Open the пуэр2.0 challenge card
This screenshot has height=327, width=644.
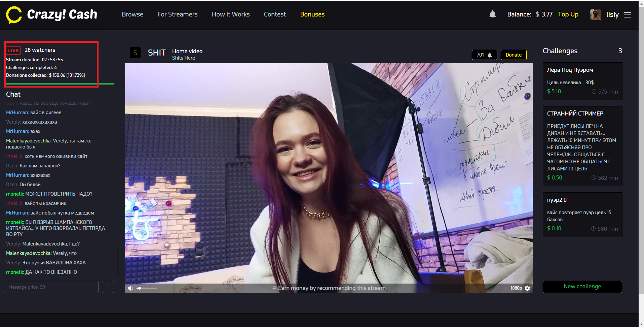[582, 215]
